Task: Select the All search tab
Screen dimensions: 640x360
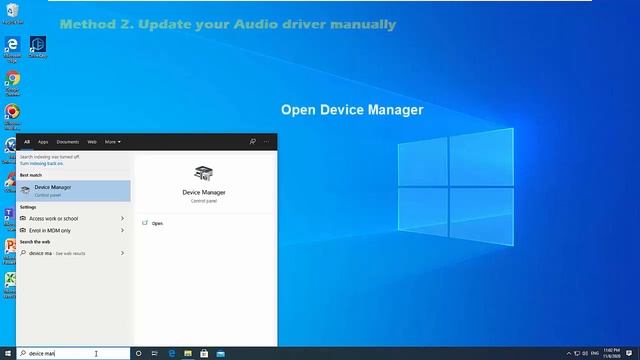Action: [x=27, y=142]
